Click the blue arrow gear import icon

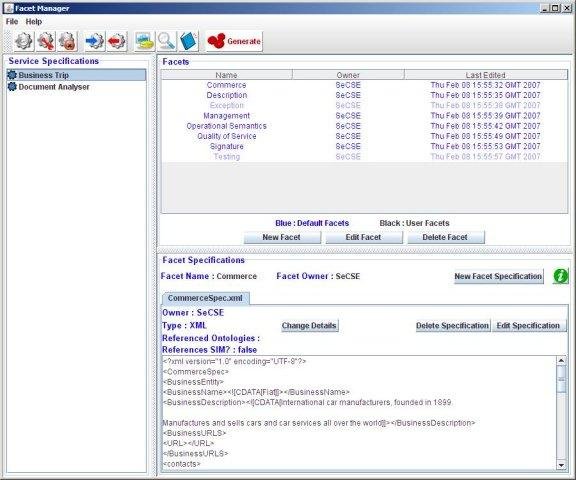point(95,41)
